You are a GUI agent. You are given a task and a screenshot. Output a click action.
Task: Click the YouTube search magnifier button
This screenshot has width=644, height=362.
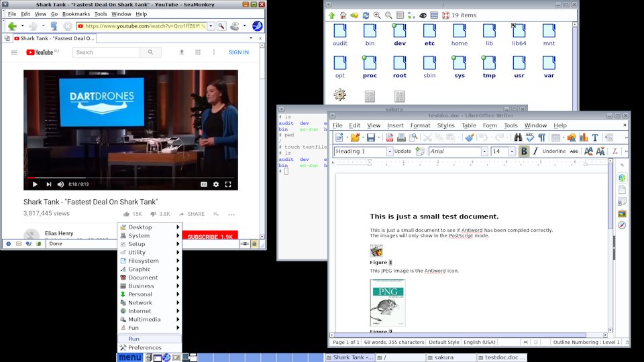pyautogui.click(x=150, y=52)
